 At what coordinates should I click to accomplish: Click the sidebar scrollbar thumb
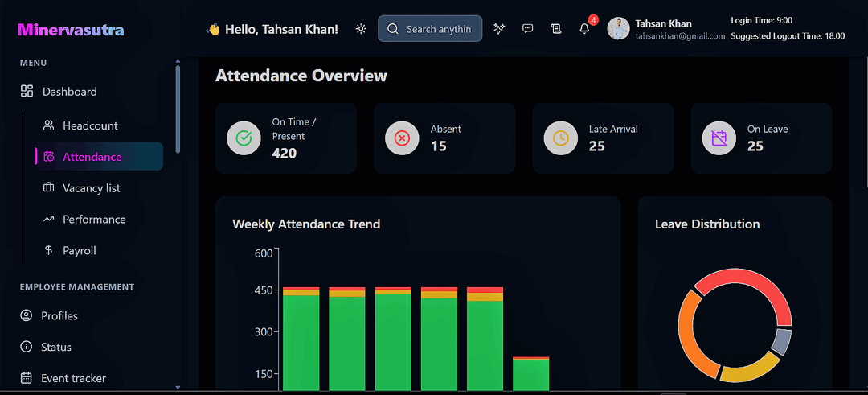(x=178, y=109)
